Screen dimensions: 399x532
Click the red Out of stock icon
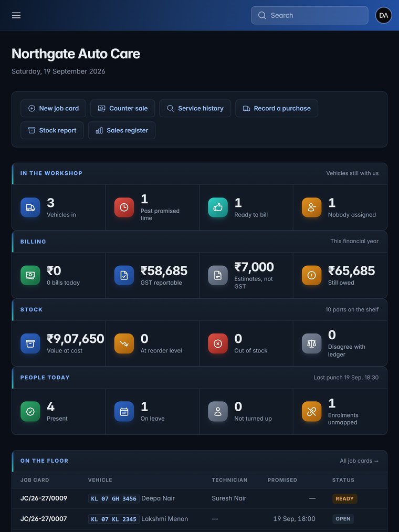[218, 343]
